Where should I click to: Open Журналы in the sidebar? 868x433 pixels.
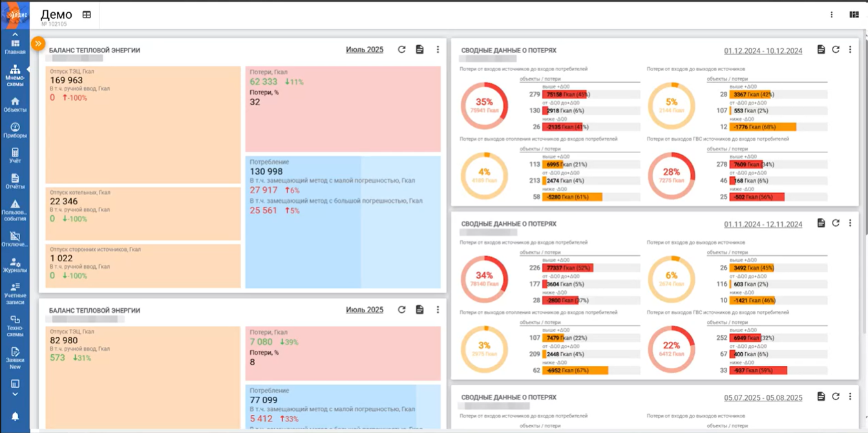click(15, 266)
